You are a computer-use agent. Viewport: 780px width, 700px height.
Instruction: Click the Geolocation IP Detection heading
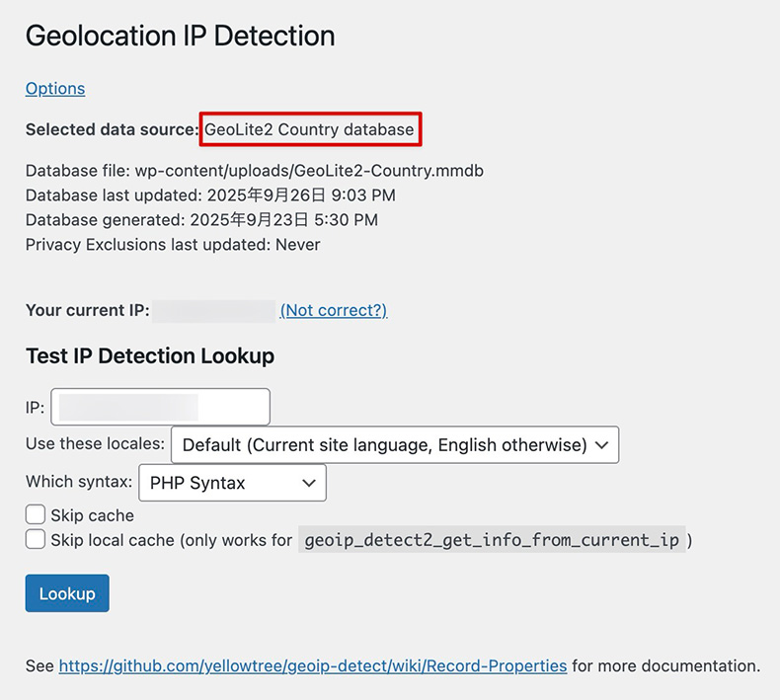pyautogui.click(x=180, y=36)
